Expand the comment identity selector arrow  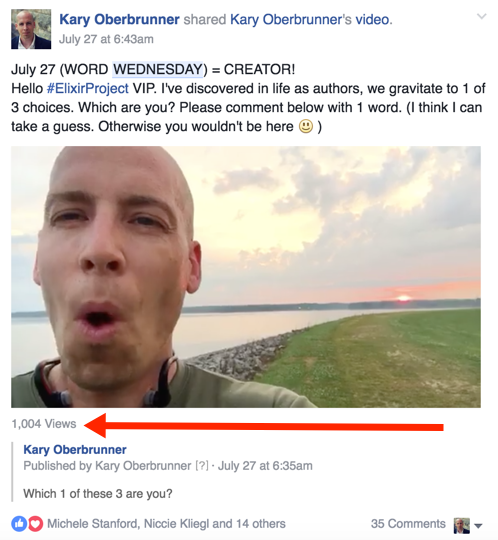click(478, 526)
